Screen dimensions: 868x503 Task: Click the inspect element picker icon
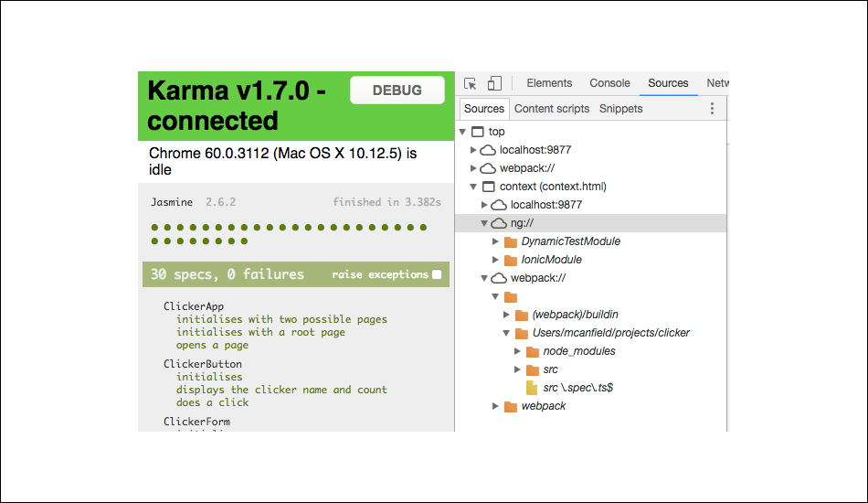[x=470, y=83]
